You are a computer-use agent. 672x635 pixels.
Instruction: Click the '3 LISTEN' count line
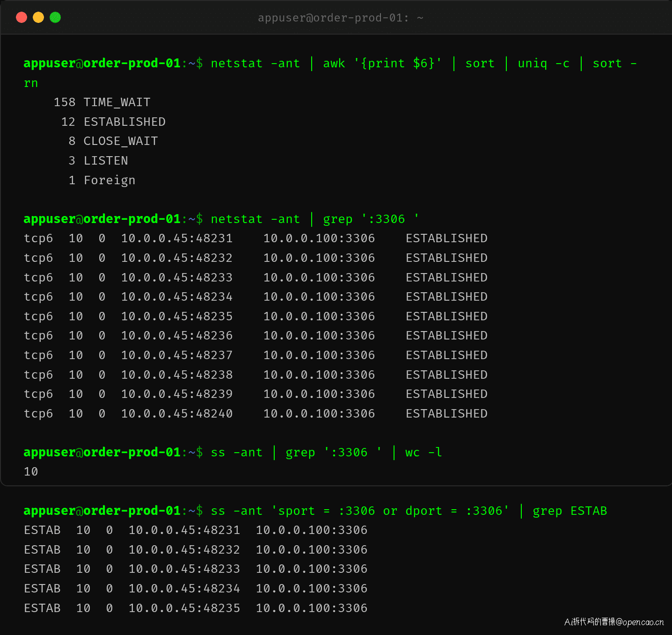click(x=98, y=160)
